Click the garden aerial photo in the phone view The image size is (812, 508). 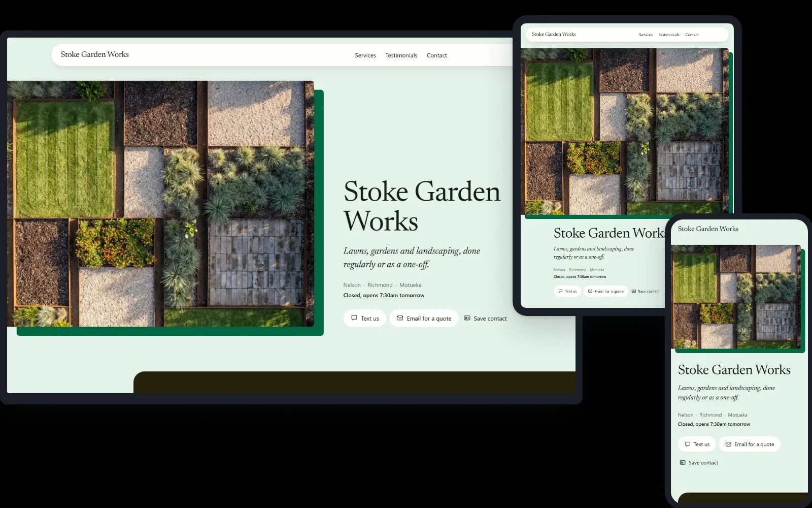click(736, 297)
